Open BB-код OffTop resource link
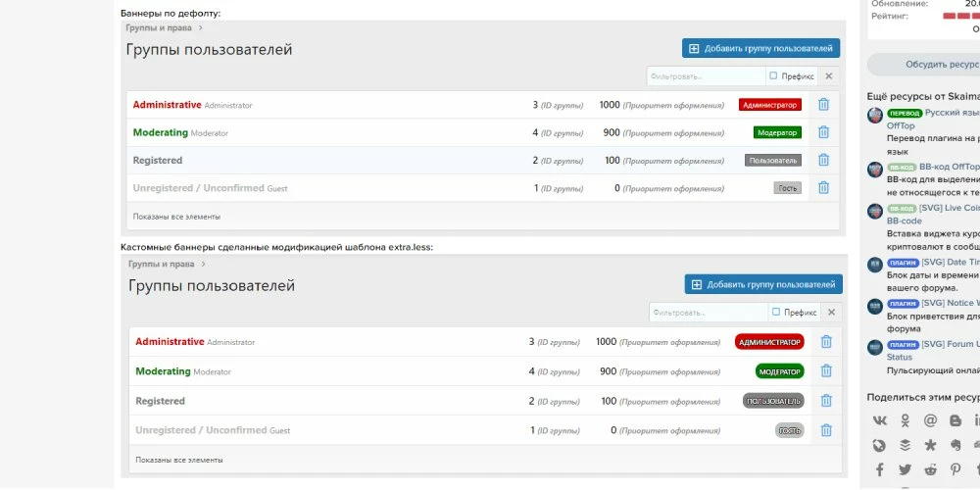Viewport: 980px width, 490px height. pyautogui.click(x=949, y=167)
